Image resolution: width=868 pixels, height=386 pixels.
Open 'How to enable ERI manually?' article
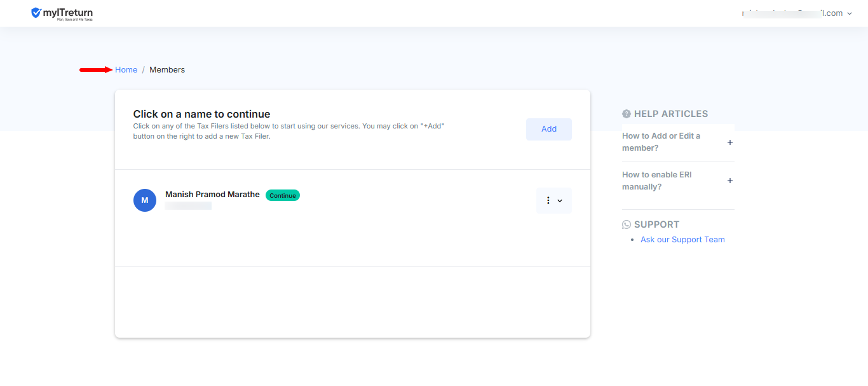coord(656,181)
